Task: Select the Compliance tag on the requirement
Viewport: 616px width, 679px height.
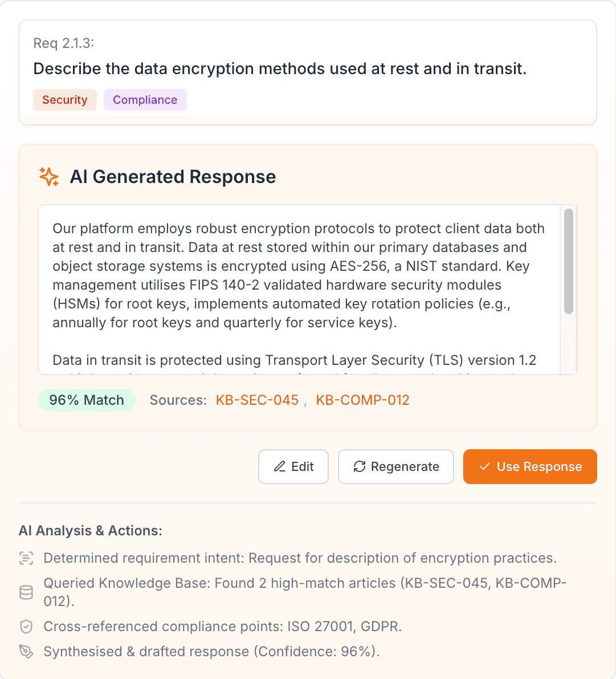Action: coord(145,99)
